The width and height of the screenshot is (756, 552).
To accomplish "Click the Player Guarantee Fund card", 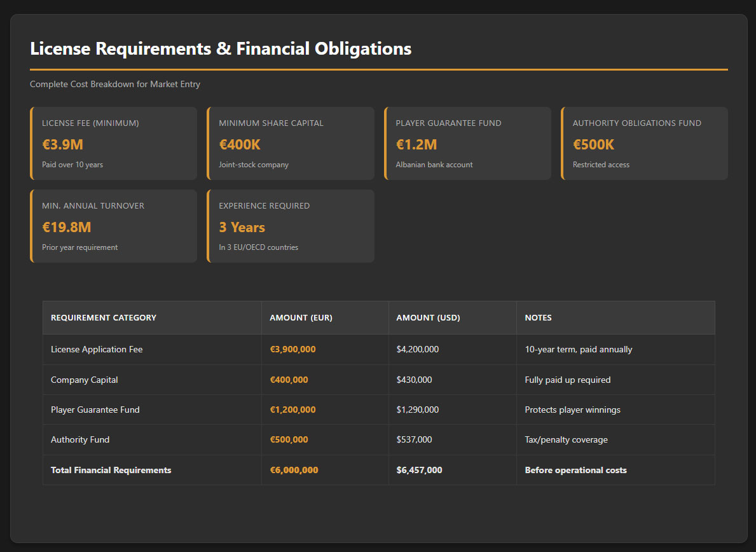I will click(x=467, y=143).
